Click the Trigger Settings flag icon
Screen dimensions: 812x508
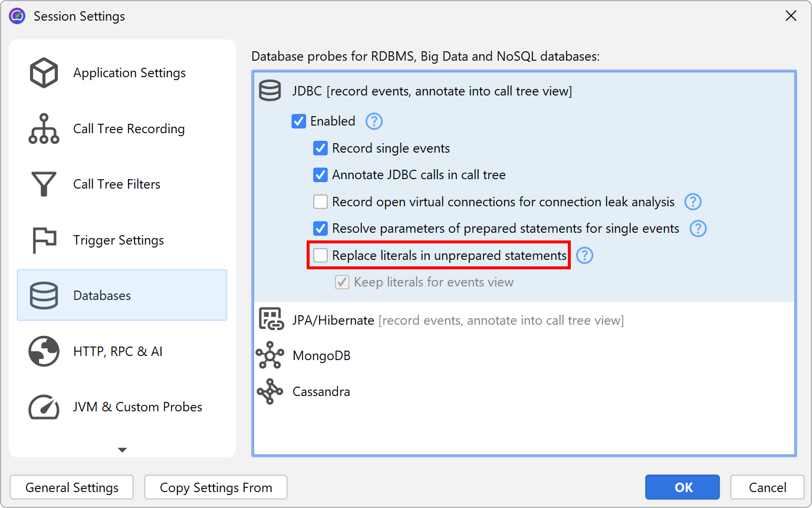[44, 240]
